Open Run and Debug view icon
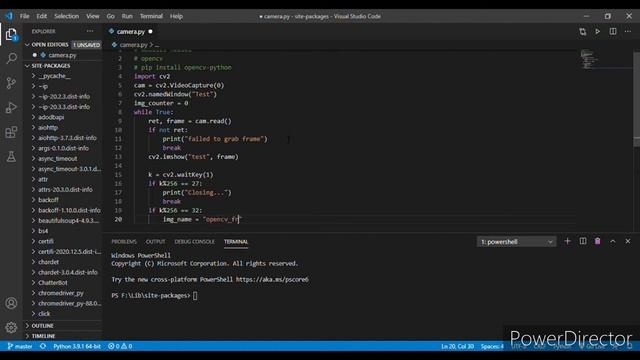 [11, 107]
